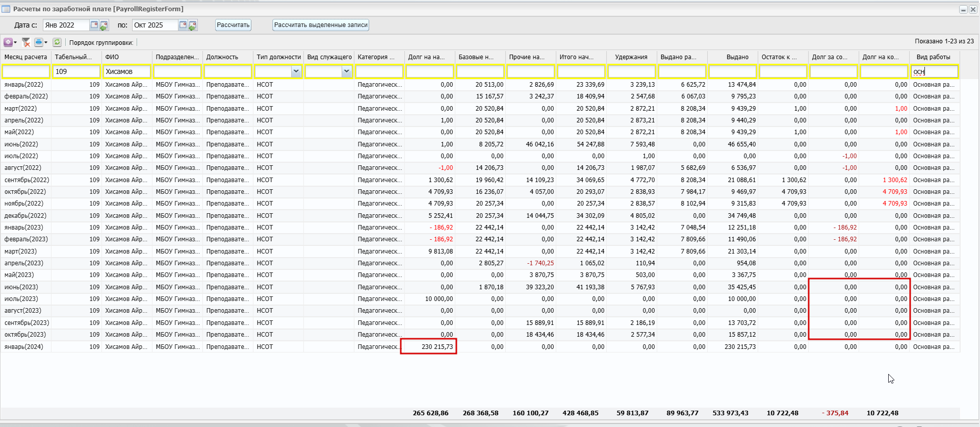Open the start date calendar picker

pyautogui.click(x=94, y=25)
